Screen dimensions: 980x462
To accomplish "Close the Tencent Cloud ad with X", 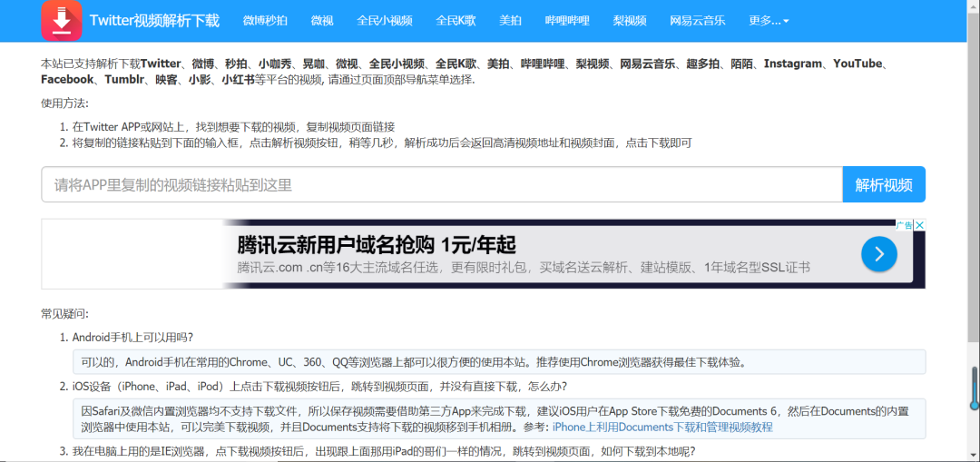I will (x=919, y=225).
